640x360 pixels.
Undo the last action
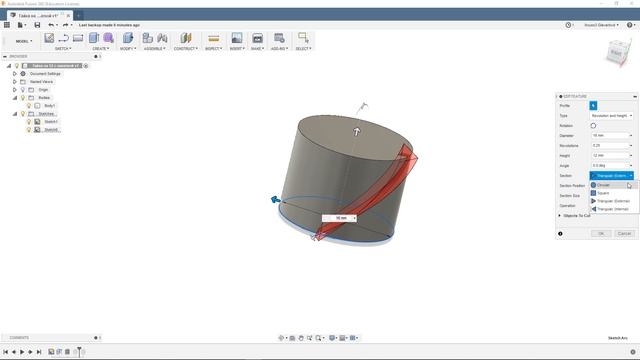(x=51, y=25)
